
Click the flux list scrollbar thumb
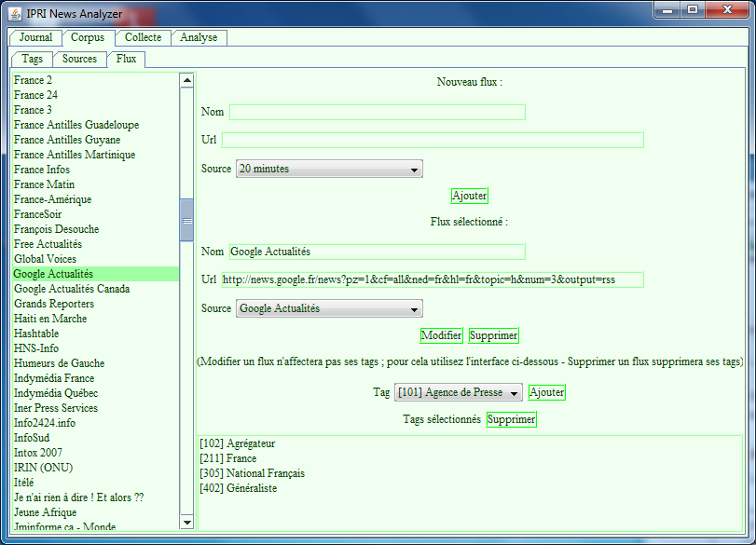coord(186,221)
